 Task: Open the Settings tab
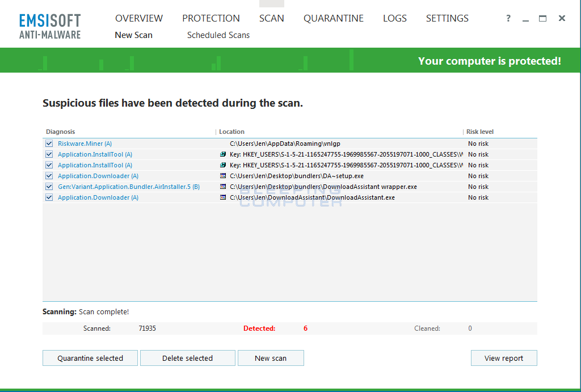tap(447, 18)
